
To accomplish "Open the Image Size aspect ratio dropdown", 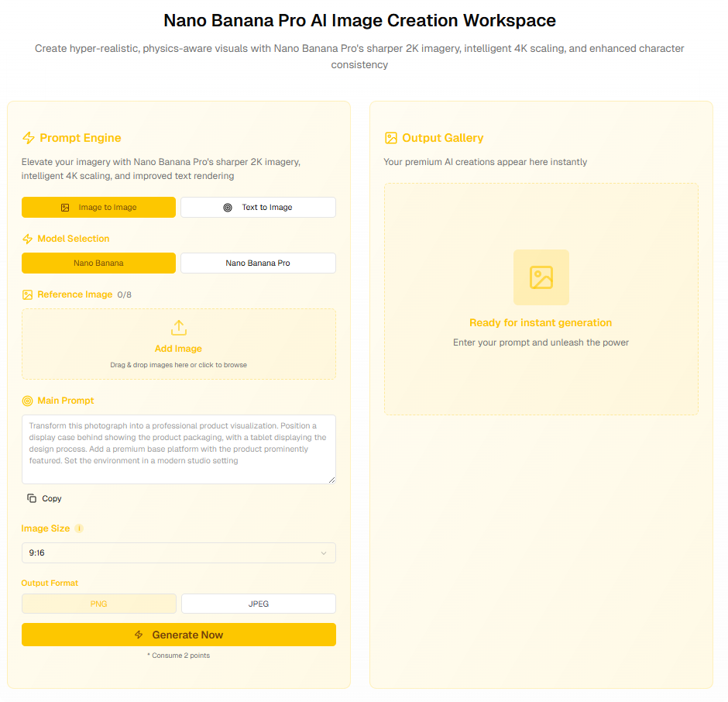I will click(178, 552).
